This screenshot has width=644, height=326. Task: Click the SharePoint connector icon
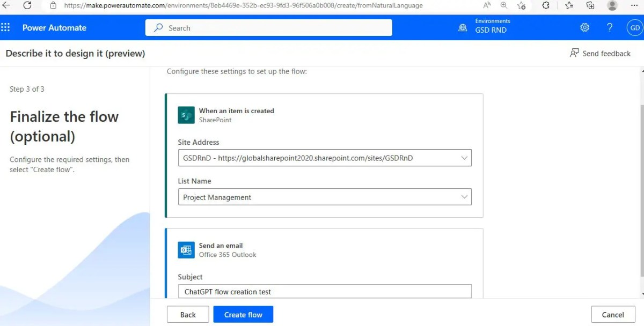pos(186,115)
